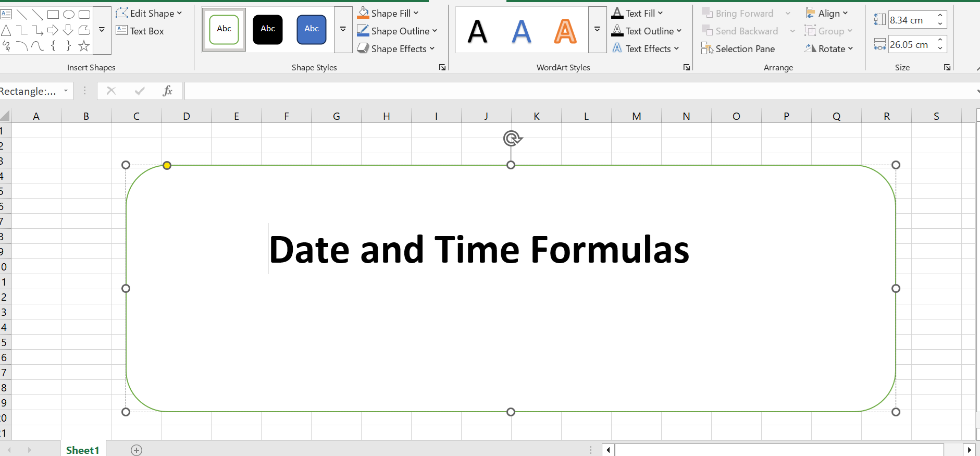Pick the five-point star shape
980x456 pixels.
(84, 46)
